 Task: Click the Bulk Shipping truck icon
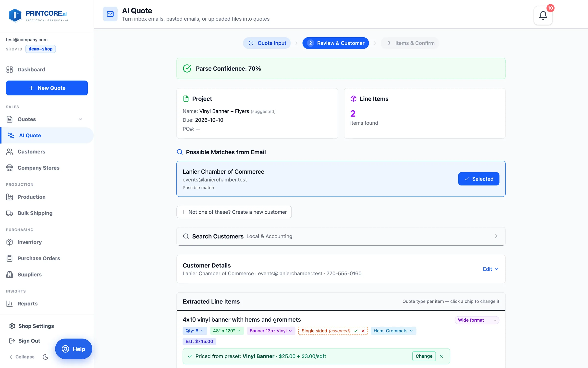pos(10,213)
